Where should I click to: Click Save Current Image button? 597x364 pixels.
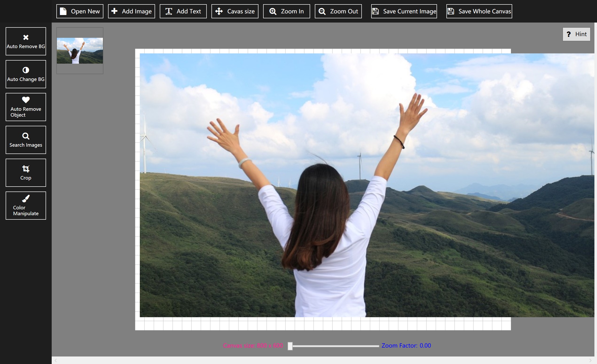pyautogui.click(x=404, y=11)
